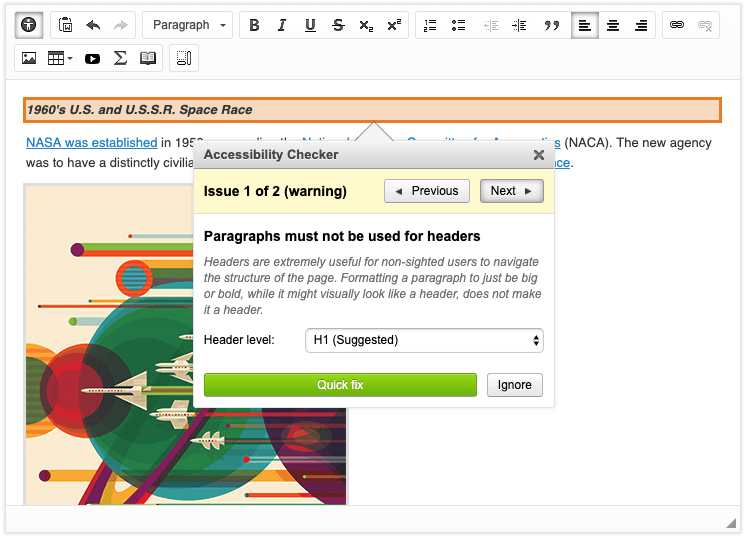Go to the Previous issue

click(x=427, y=191)
